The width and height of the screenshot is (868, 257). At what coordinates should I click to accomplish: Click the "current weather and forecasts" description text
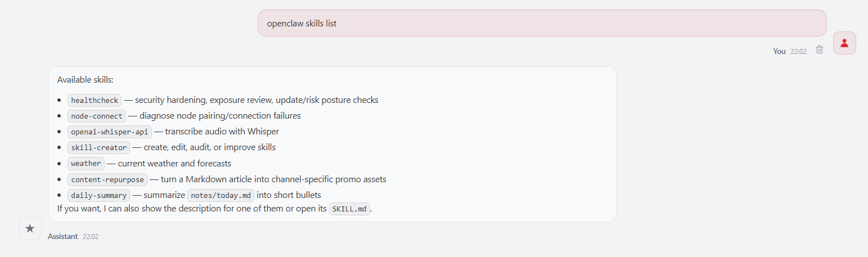[174, 164]
